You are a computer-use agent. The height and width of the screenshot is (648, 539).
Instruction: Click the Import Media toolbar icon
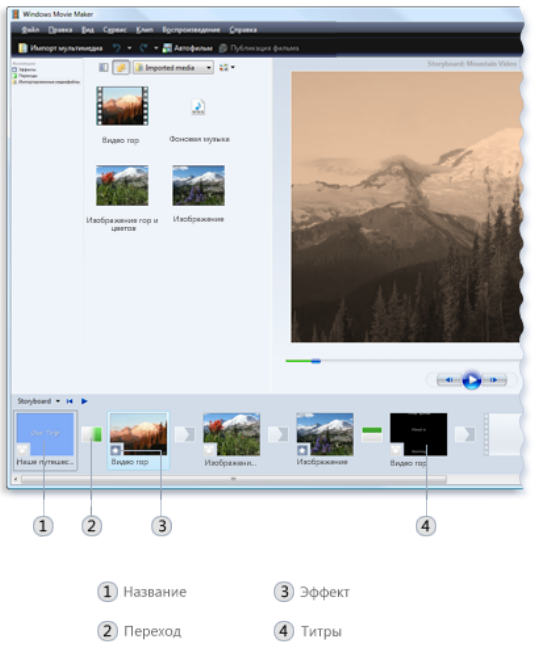(23, 48)
